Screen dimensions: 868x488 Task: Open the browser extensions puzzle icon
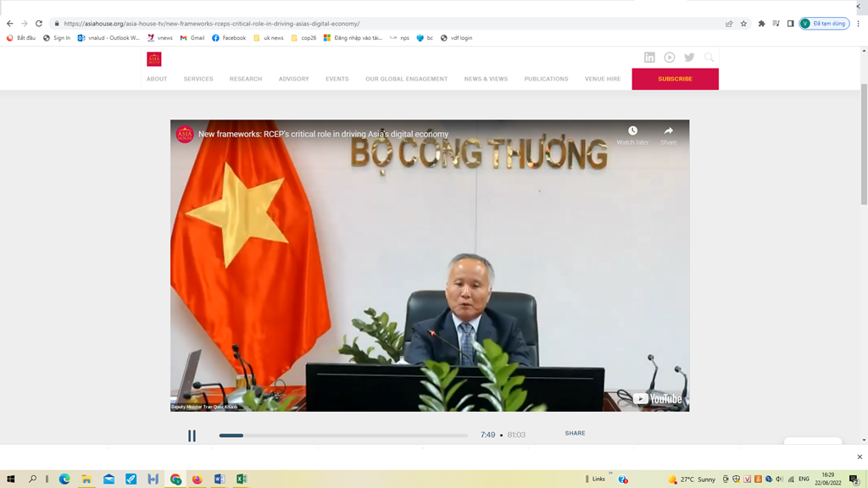[x=761, y=24]
